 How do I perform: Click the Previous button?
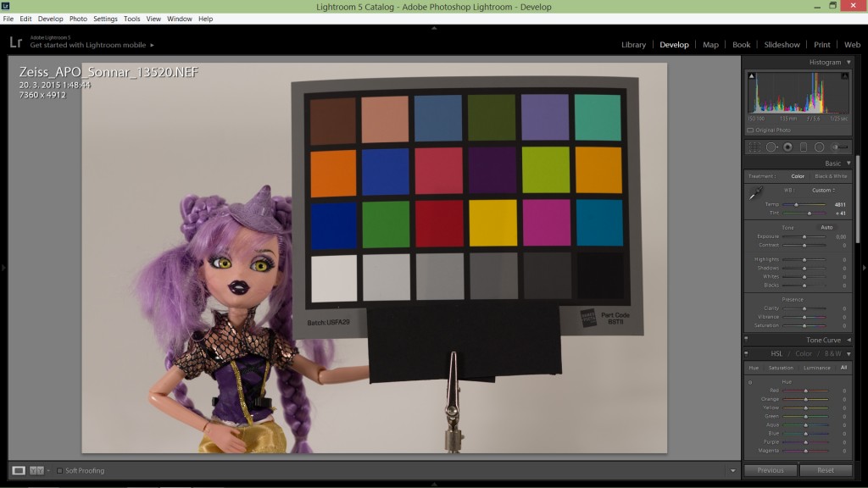[771, 470]
